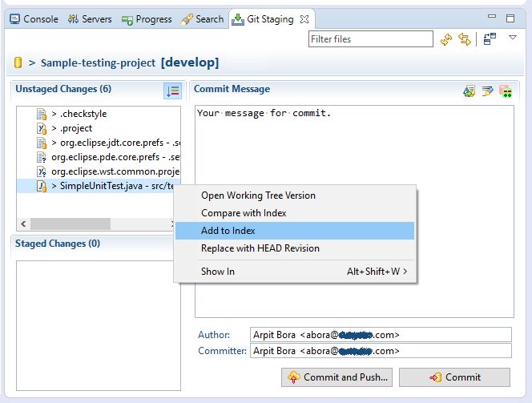Toggle compare mode layout icon
Image resolution: width=532 pixels, height=403 pixels.
(x=490, y=38)
